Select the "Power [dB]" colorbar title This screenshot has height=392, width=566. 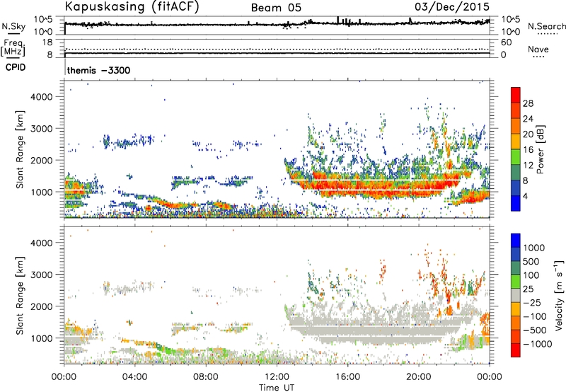click(x=541, y=149)
